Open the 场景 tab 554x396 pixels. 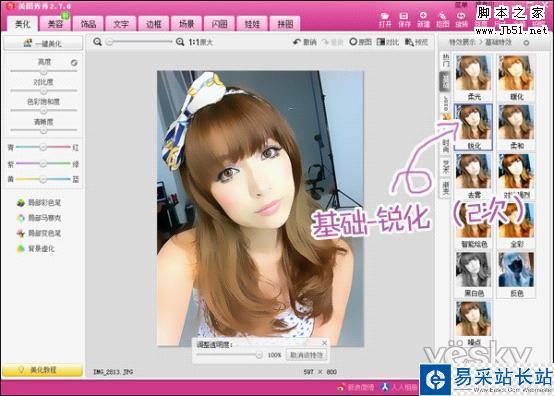[187, 24]
